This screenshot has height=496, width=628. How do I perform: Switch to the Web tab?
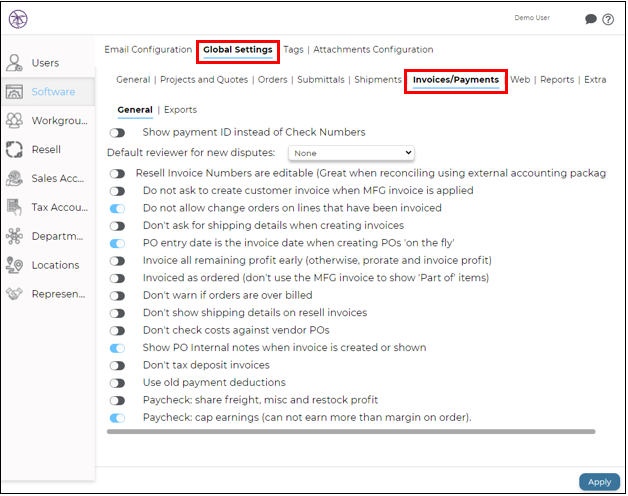click(x=520, y=80)
